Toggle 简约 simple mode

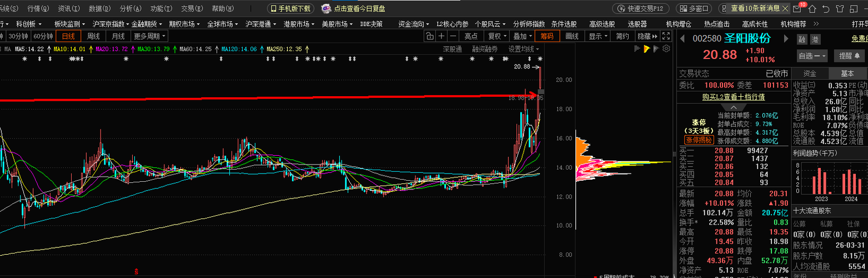pos(623,36)
